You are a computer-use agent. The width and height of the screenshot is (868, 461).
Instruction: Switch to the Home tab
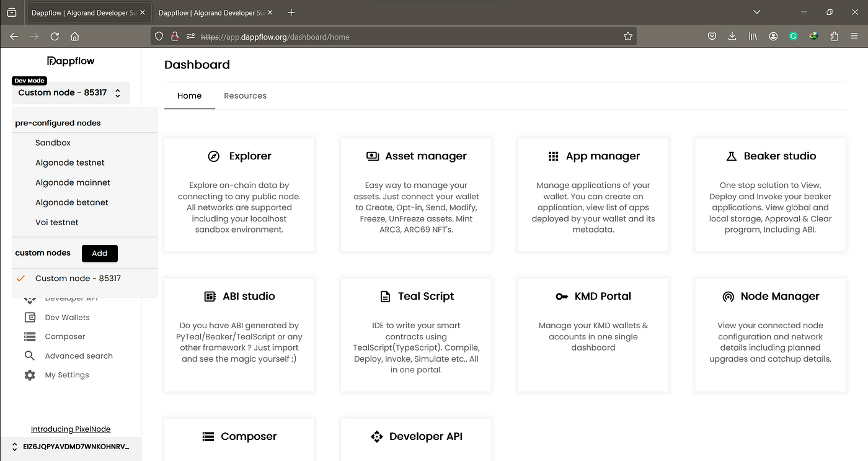(x=189, y=96)
